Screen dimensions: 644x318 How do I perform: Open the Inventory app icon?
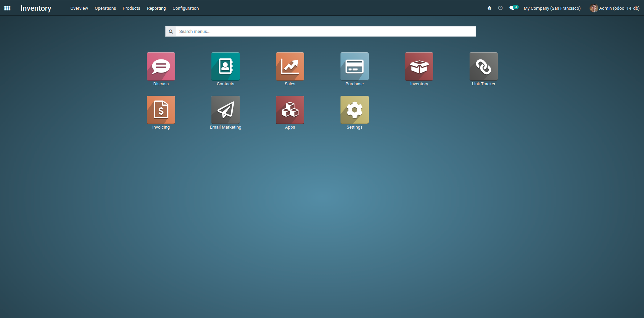(419, 66)
